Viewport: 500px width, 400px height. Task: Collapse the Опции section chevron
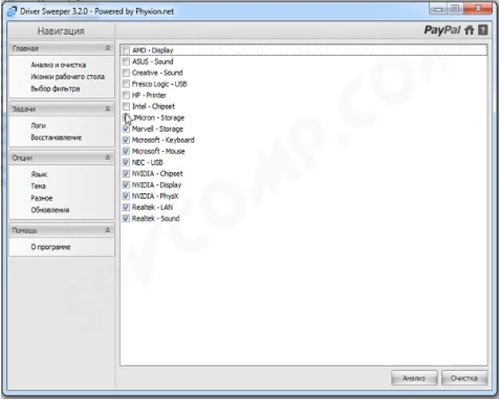point(108,158)
